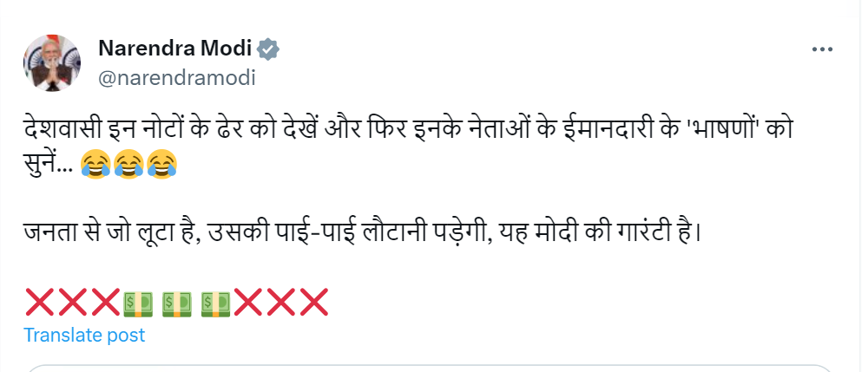Click the red cross just before the banknotes

click(105, 302)
